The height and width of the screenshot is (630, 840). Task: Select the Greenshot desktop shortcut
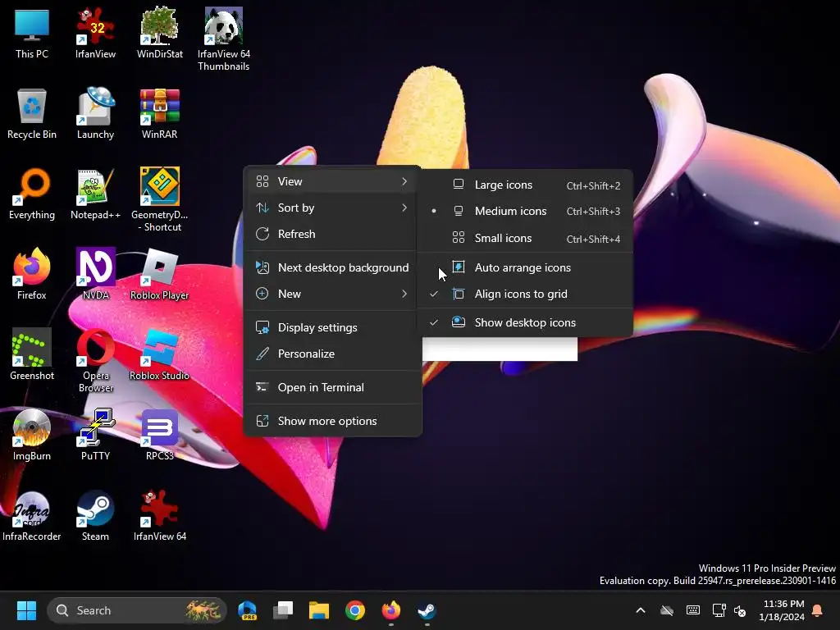click(x=32, y=354)
